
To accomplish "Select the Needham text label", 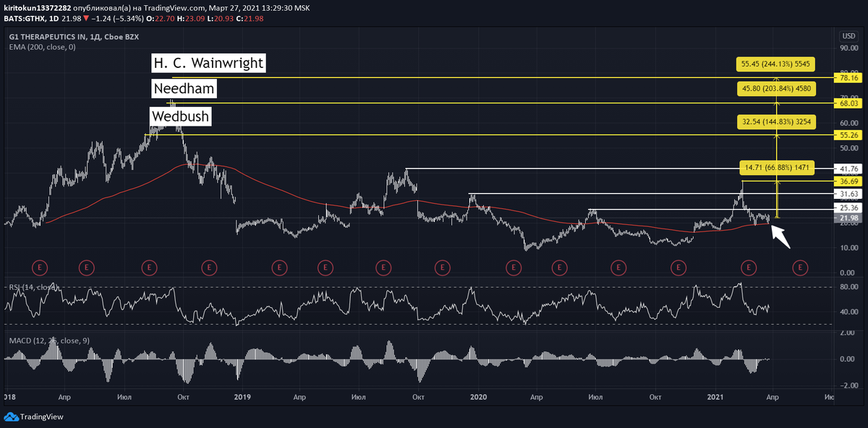I will [184, 90].
